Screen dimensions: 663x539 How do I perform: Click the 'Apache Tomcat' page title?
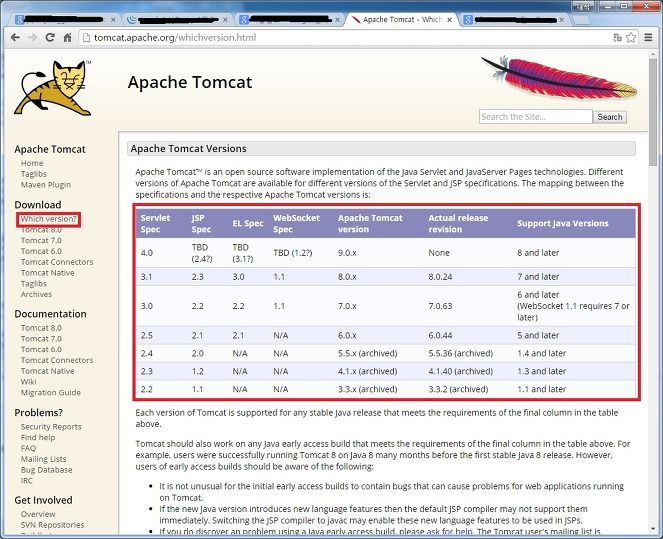point(190,82)
